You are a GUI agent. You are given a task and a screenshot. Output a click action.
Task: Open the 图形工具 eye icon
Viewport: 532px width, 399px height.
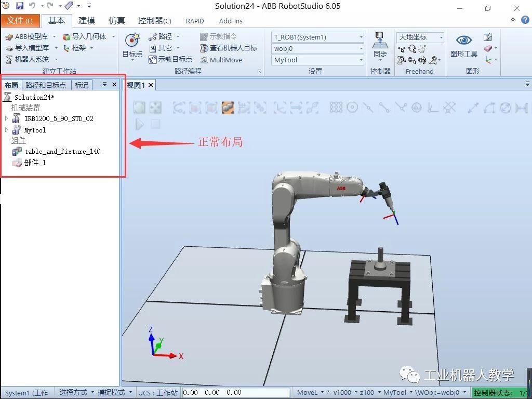click(463, 41)
